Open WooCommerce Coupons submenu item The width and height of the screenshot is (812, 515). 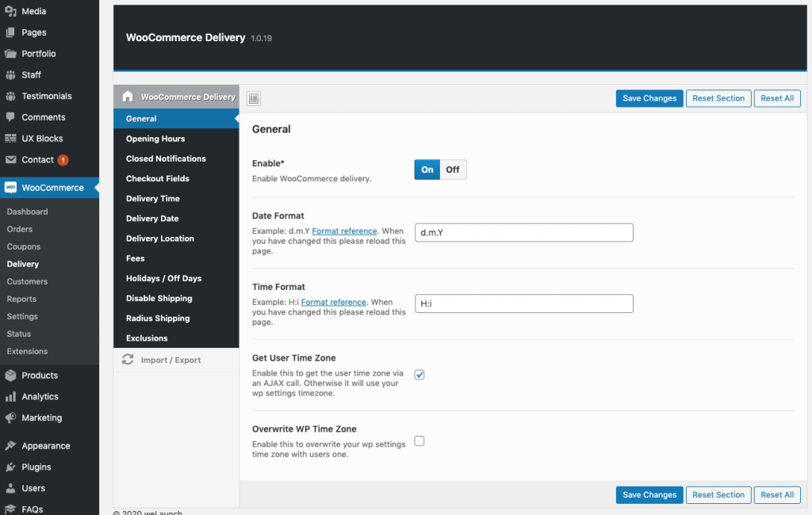coord(23,246)
